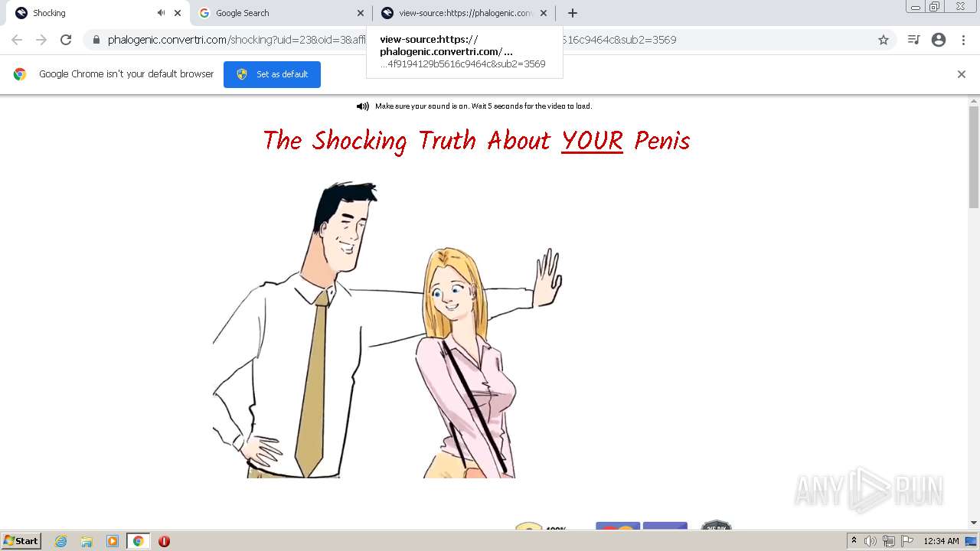Click the browser back arrow
The height and width of the screenshot is (551, 980).
17,40
